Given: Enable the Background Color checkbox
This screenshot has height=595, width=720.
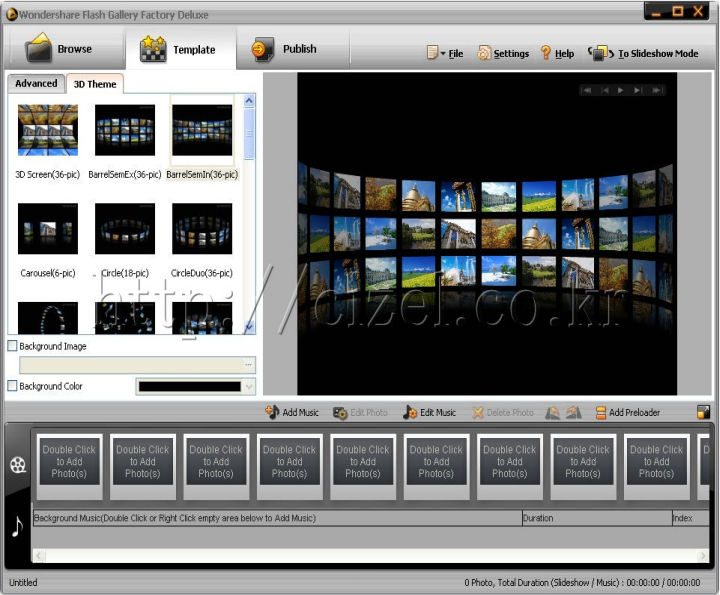Looking at the screenshot, I should click(x=13, y=386).
